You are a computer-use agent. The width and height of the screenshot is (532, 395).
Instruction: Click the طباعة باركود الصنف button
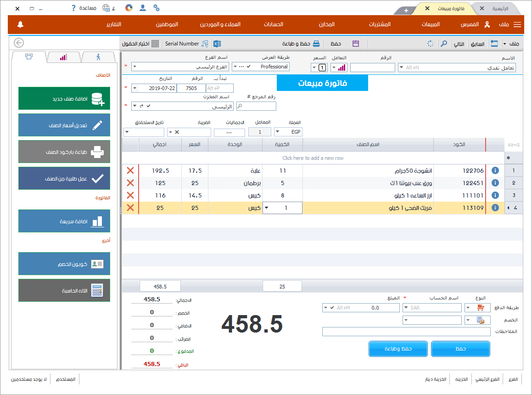pyautogui.click(x=64, y=152)
